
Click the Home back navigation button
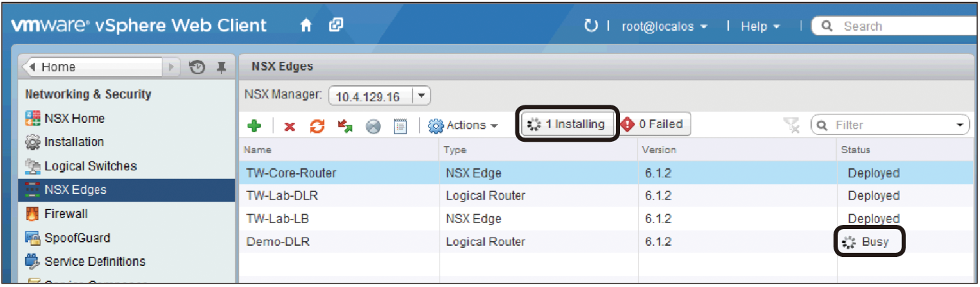(93, 67)
